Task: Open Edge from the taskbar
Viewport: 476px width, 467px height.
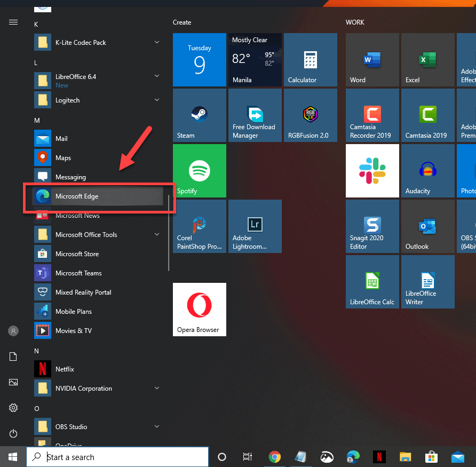Action: [x=353, y=457]
